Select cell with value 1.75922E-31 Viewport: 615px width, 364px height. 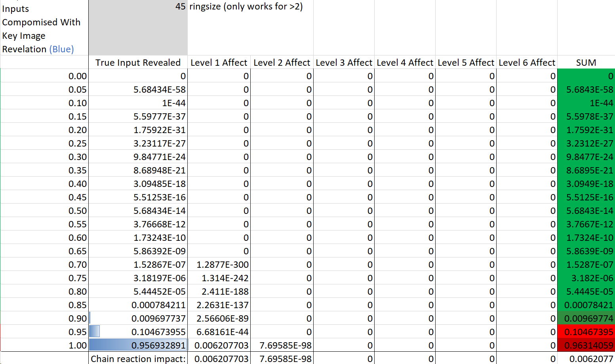click(x=138, y=130)
